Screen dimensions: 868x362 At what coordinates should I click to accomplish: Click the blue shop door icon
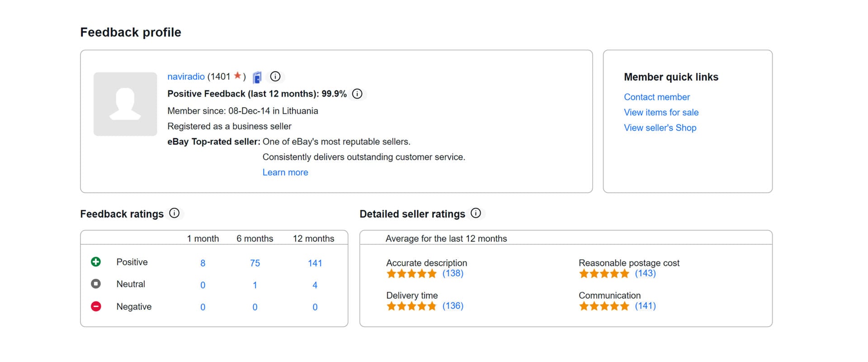[257, 77]
